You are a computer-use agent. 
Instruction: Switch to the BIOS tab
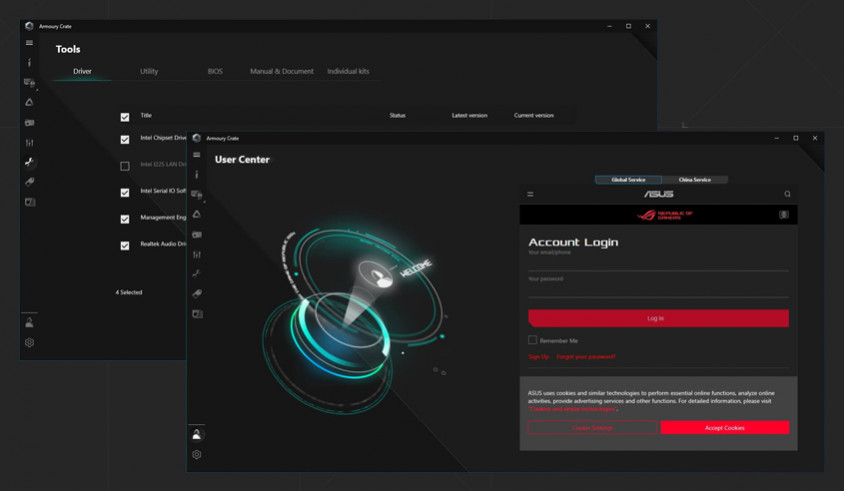(x=215, y=72)
